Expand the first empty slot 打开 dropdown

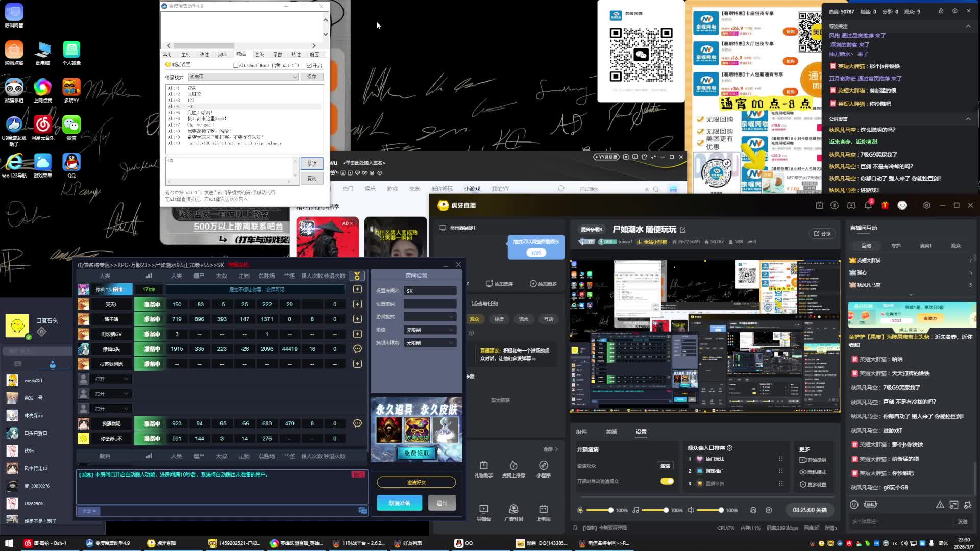tap(111, 379)
